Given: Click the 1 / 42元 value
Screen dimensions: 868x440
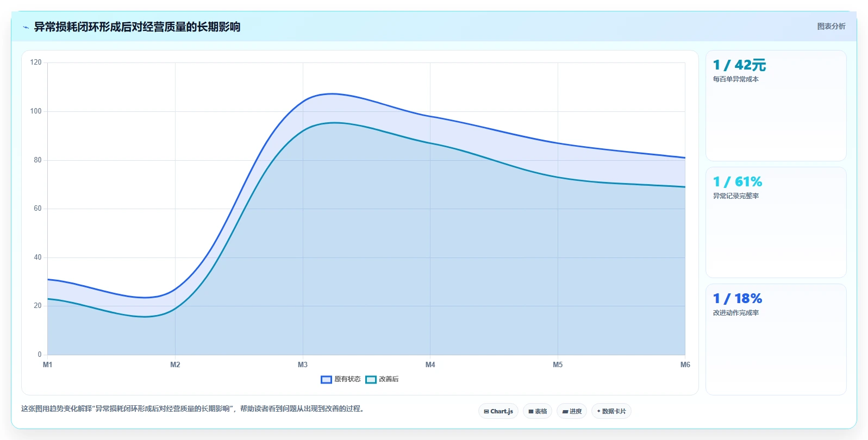Looking at the screenshot, I should click(739, 65).
